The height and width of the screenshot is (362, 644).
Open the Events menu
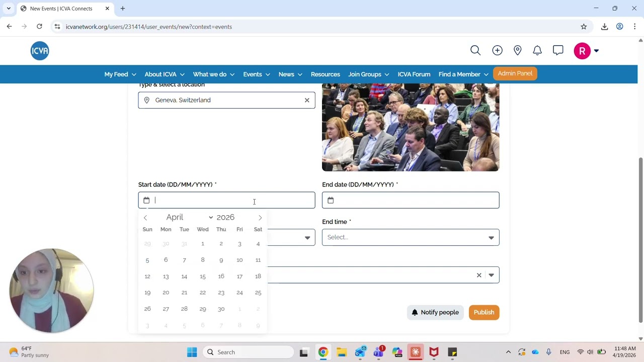tap(257, 74)
